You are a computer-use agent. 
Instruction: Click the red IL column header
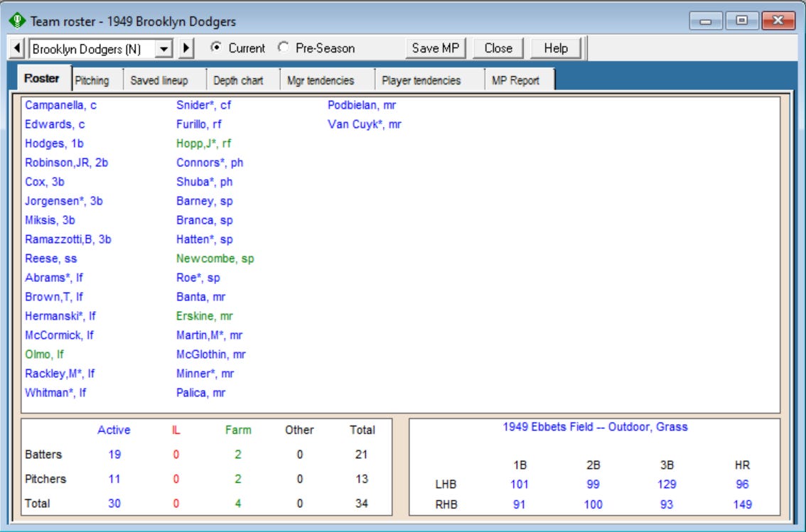[x=176, y=430]
